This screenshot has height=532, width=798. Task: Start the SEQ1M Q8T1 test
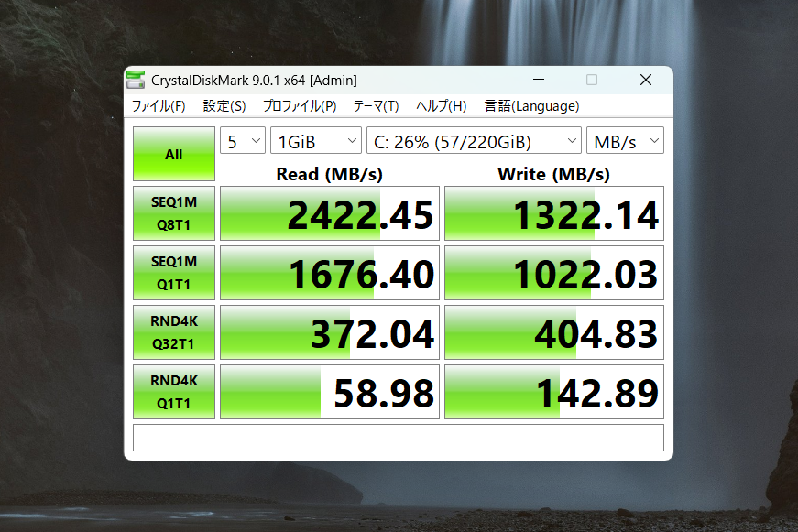[174, 213]
